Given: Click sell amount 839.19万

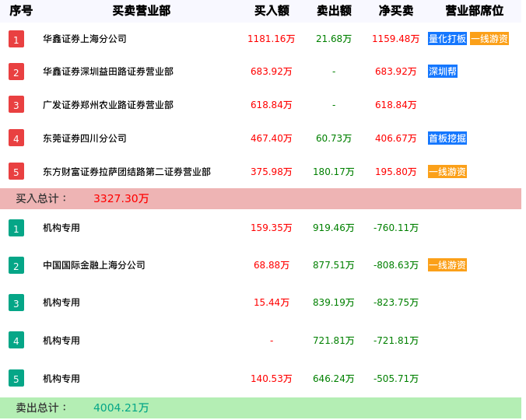Looking at the screenshot, I should (x=334, y=303).
